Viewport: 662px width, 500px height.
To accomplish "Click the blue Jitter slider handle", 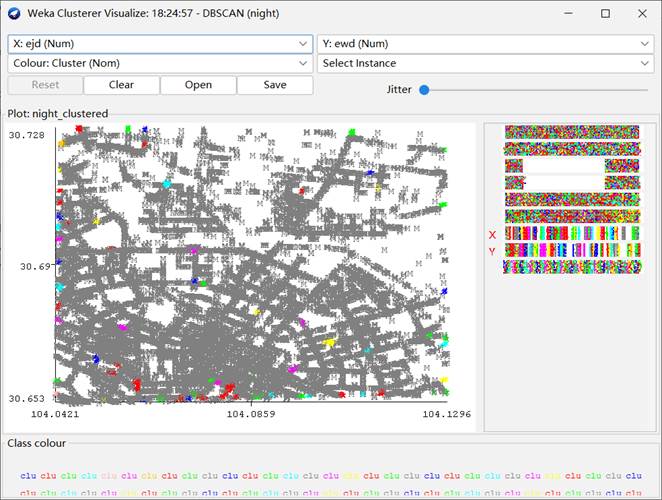I will pyautogui.click(x=424, y=90).
